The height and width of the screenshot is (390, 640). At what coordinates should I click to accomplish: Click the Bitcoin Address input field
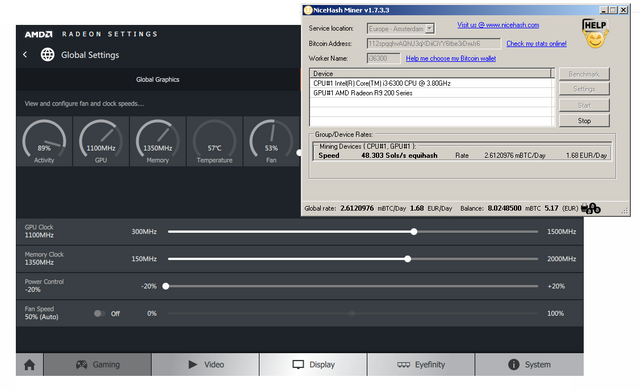[x=433, y=43]
